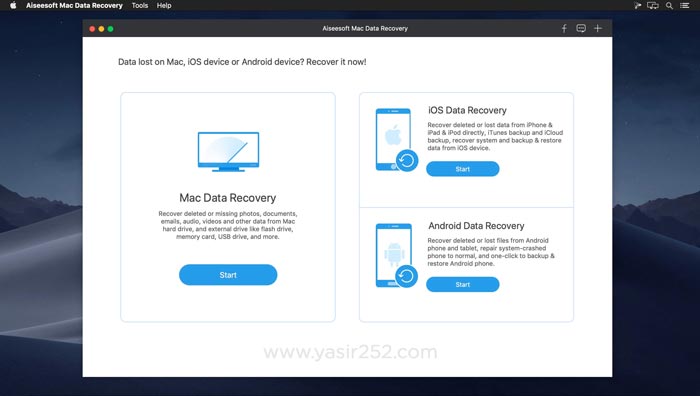Open Notification Center list icon

[x=684, y=5]
